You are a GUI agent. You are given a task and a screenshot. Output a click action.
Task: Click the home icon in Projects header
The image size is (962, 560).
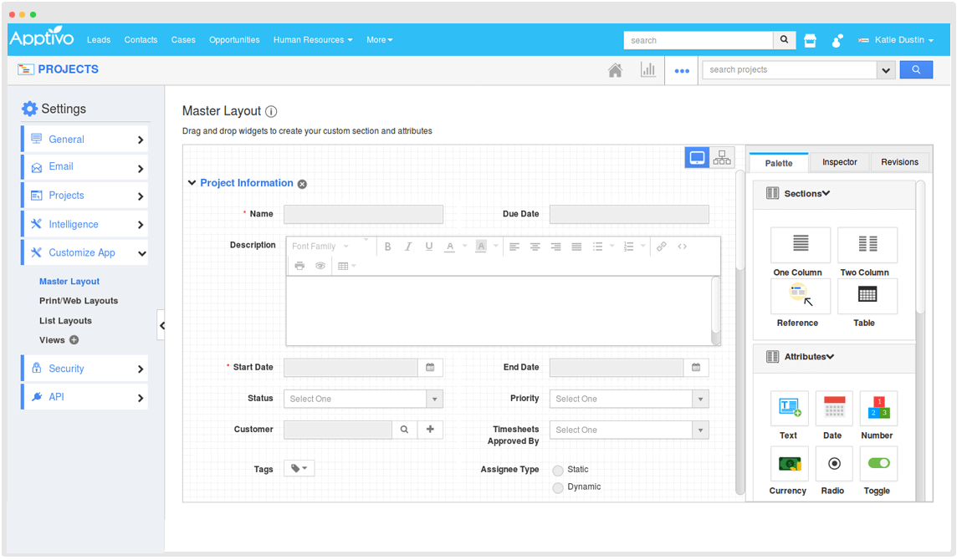(x=615, y=70)
